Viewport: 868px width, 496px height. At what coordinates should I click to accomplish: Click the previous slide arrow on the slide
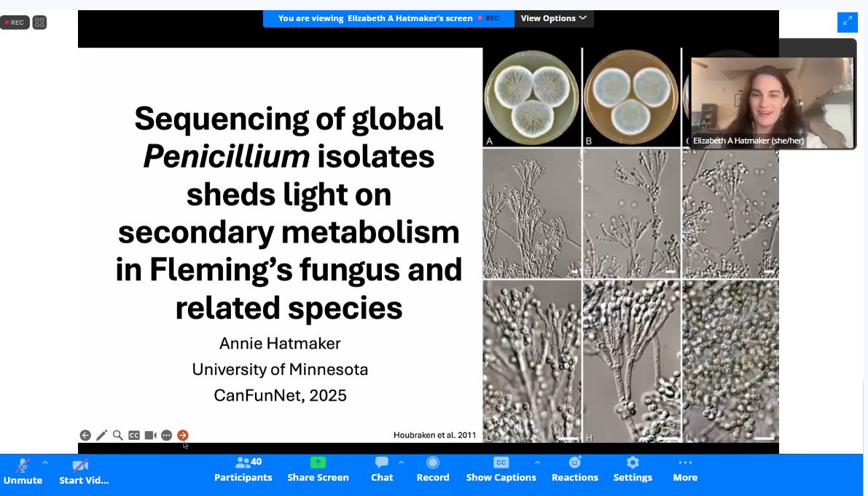click(85, 436)
